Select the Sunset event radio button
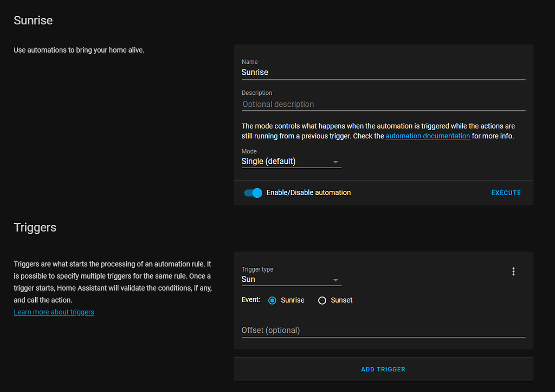The image size is (555, 392). tap(322, 300)
